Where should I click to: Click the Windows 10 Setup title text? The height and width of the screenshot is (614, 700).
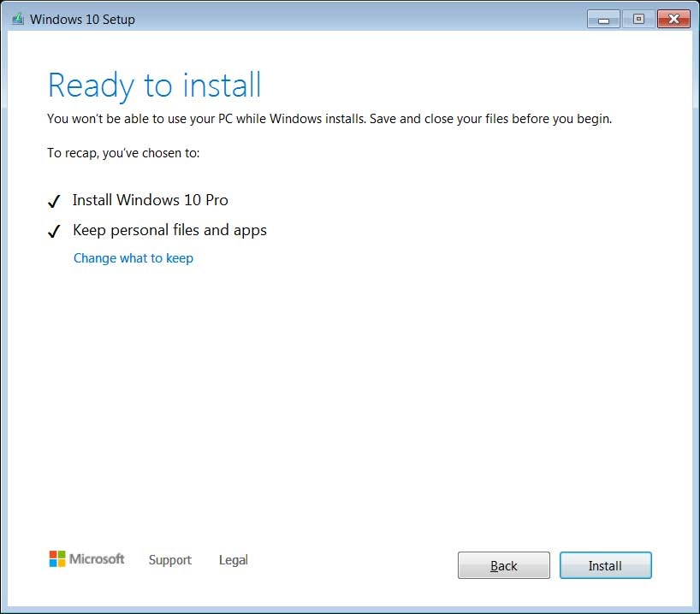83,19
